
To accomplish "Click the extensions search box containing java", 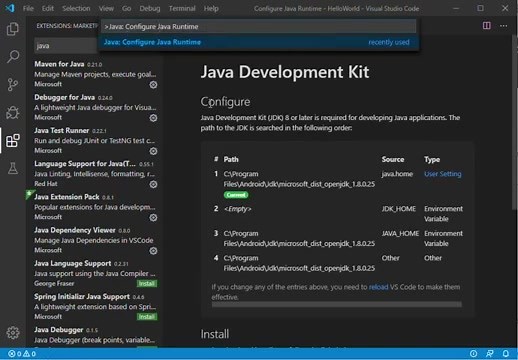I will (x=66, y=46).
